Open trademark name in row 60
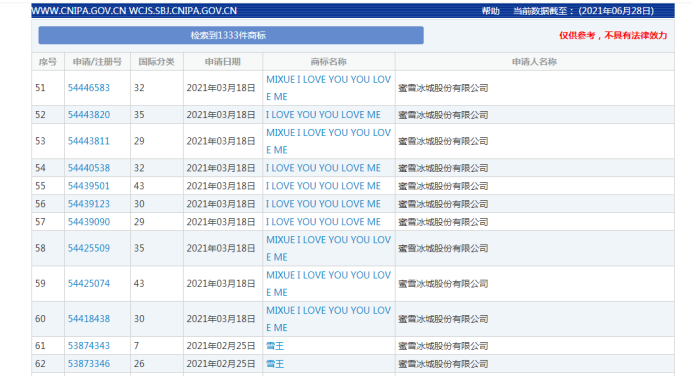Screen dimensions: 693x377 click(x=328, y=319)
